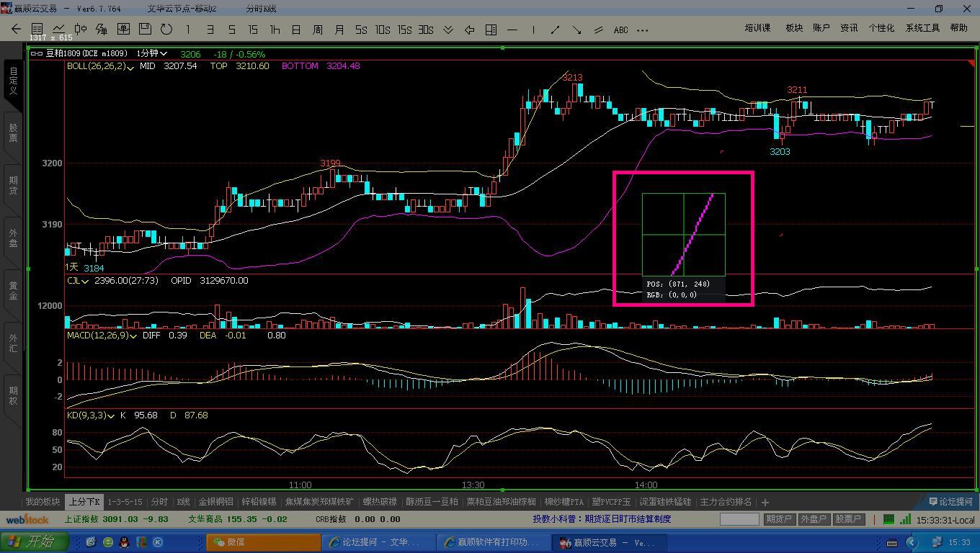Switch chart to daily (日) period

(296, 30)
